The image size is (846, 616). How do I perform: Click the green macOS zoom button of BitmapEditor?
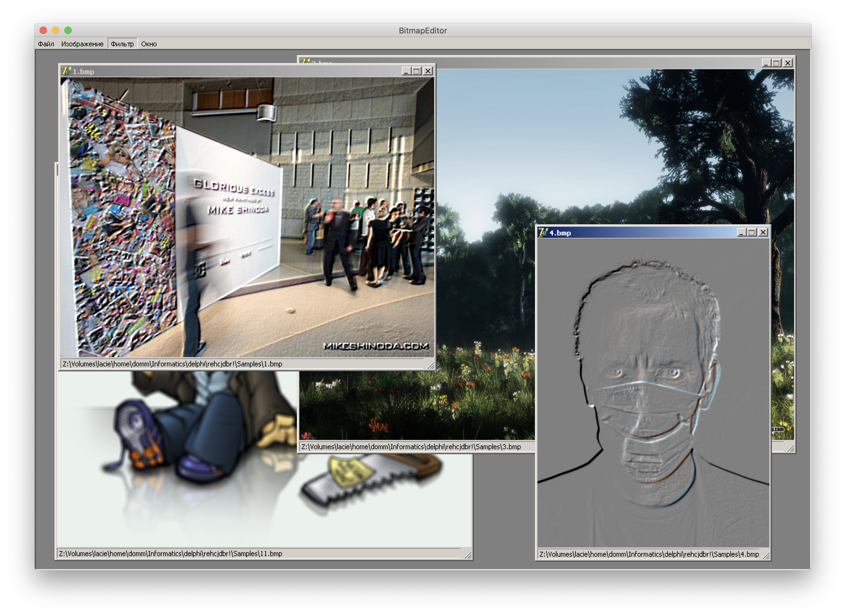pos(68,30)
